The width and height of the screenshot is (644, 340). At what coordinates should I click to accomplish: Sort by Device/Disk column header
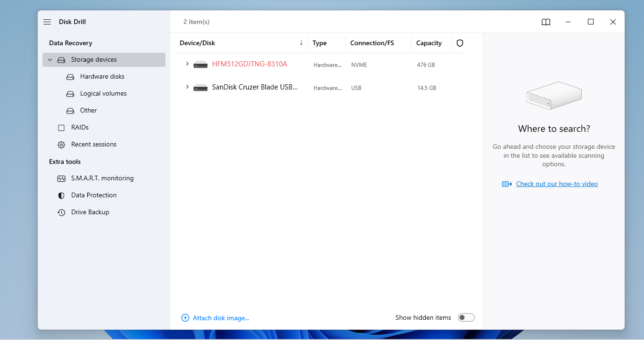[197, 43]
